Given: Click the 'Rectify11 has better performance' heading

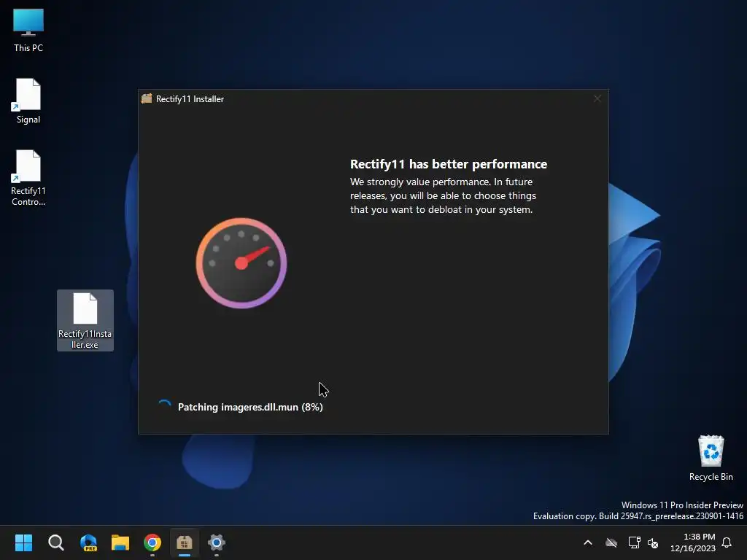Looking at the screenshot, I should pyautogui.click(x=449, y=164).
